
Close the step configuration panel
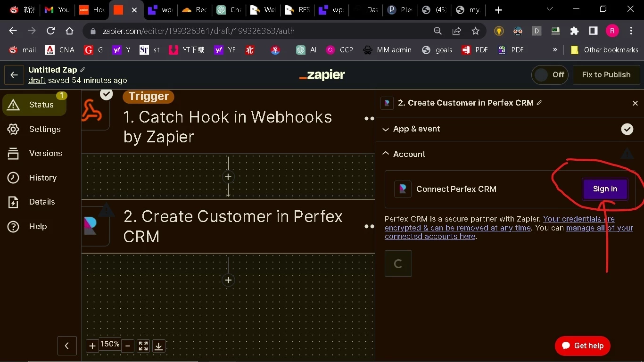coord(635,103)
